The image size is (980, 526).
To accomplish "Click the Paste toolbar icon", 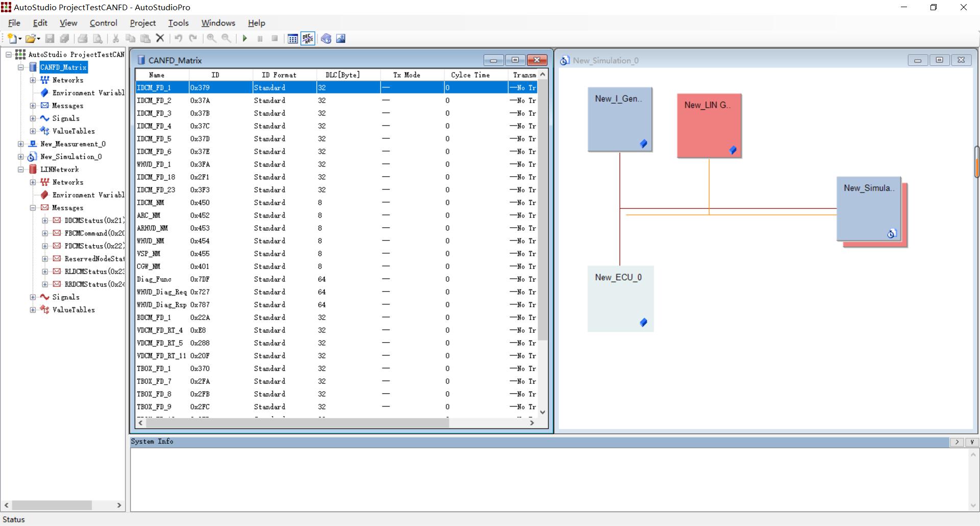I will pyautogui.click(x=145, y=38).
